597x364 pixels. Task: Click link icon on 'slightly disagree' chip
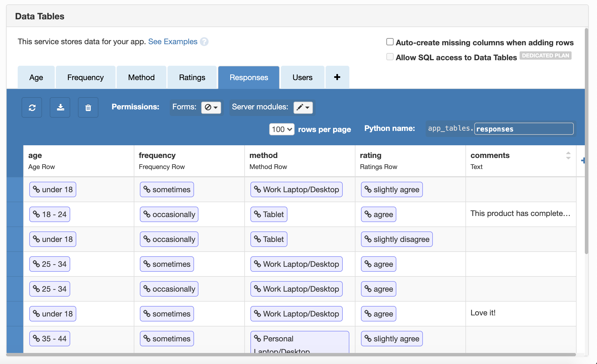click(368, 239)
